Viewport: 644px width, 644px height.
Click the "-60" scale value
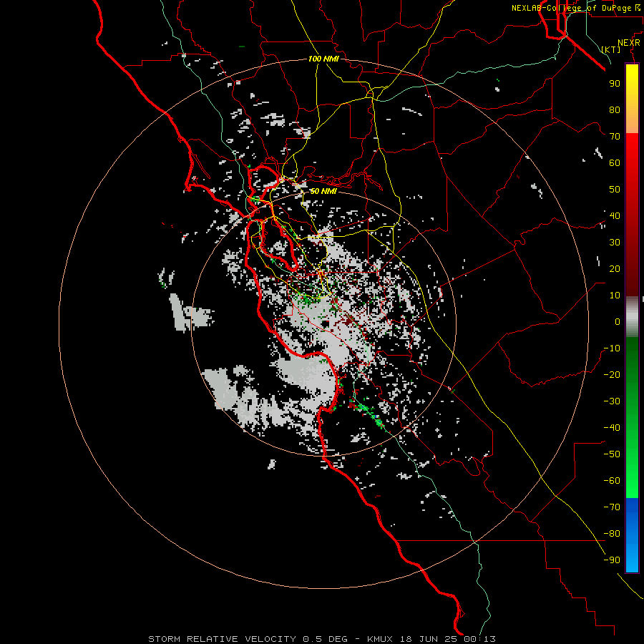pyautogui.click(x=612, y=481)
